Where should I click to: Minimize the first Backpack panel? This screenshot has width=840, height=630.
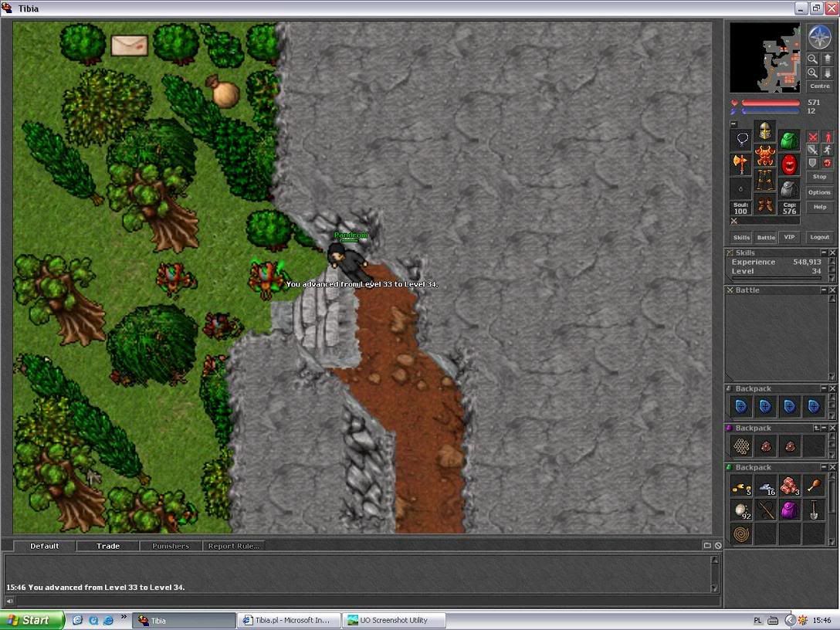point(824,388)
